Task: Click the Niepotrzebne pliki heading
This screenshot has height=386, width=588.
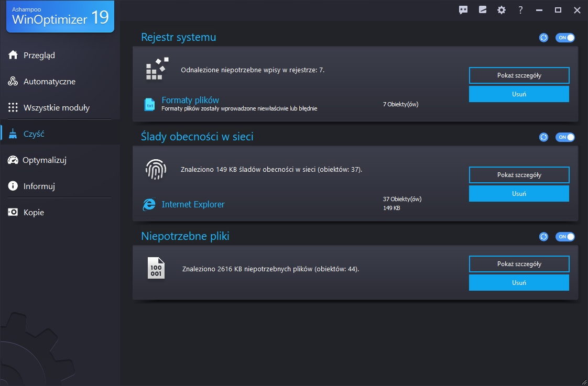Action: pos(185,236)
